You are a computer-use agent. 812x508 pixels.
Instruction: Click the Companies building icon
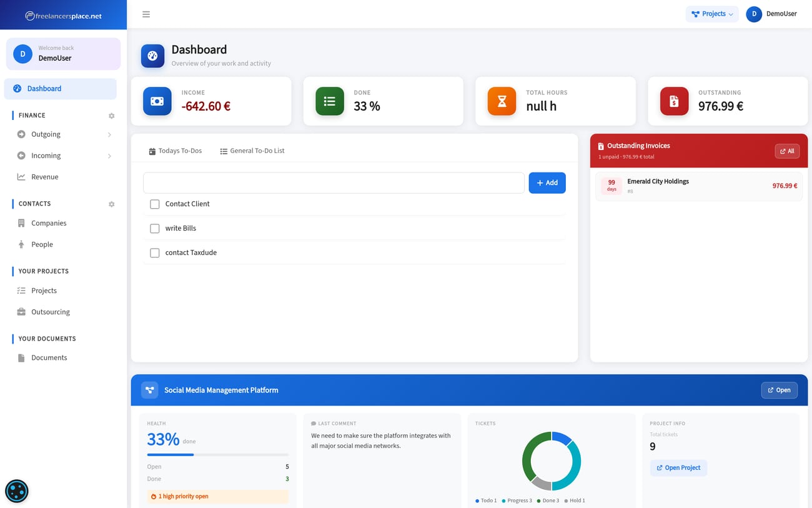coord(21,223)
